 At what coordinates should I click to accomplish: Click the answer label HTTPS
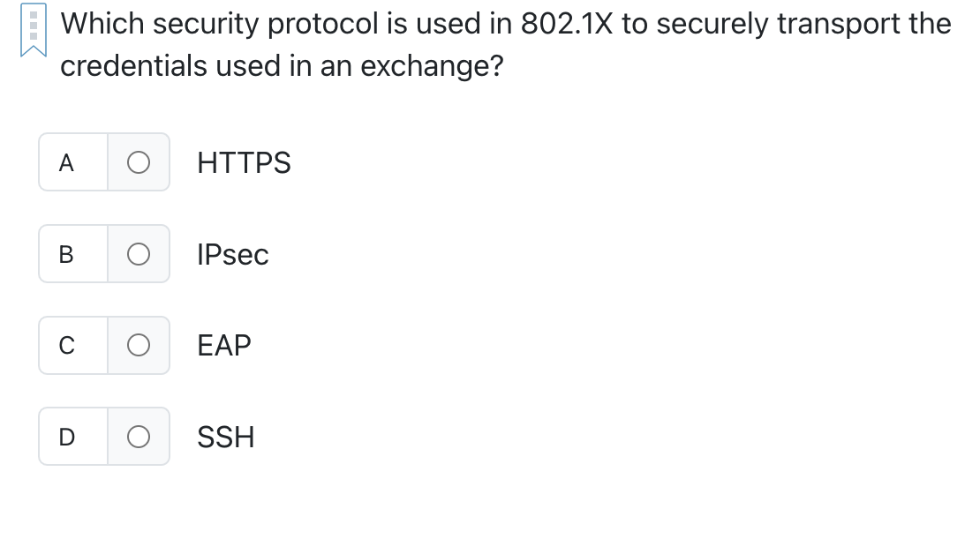[244, 162]
